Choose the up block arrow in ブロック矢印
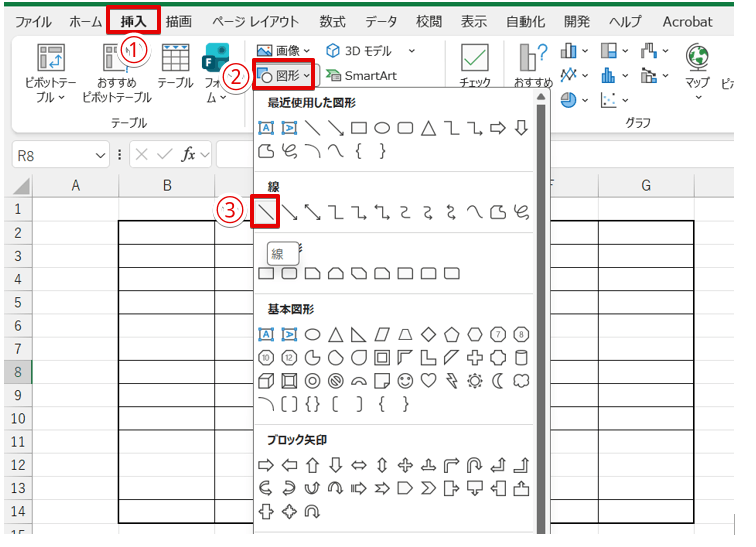The width and height of the screenshot is (756, 547). 312,465
